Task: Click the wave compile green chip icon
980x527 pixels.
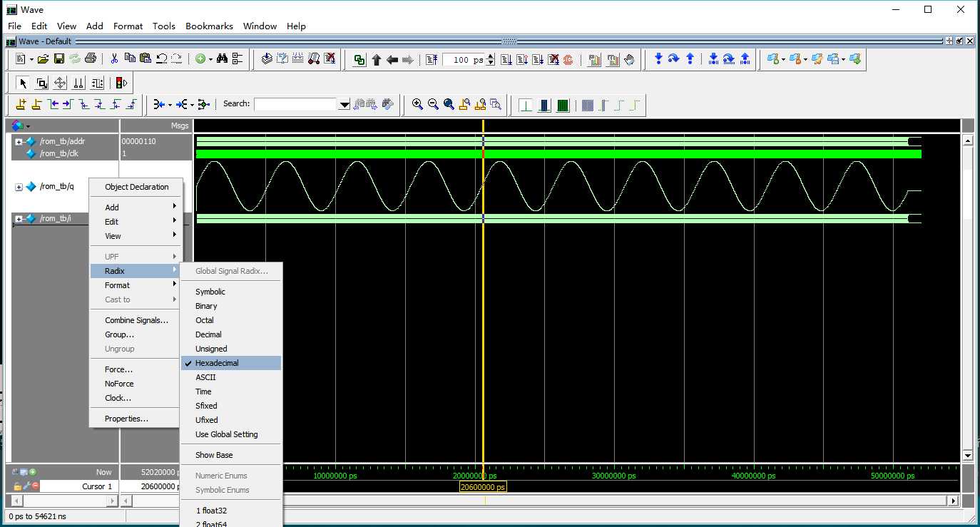Action: click(x=563, y=106)
